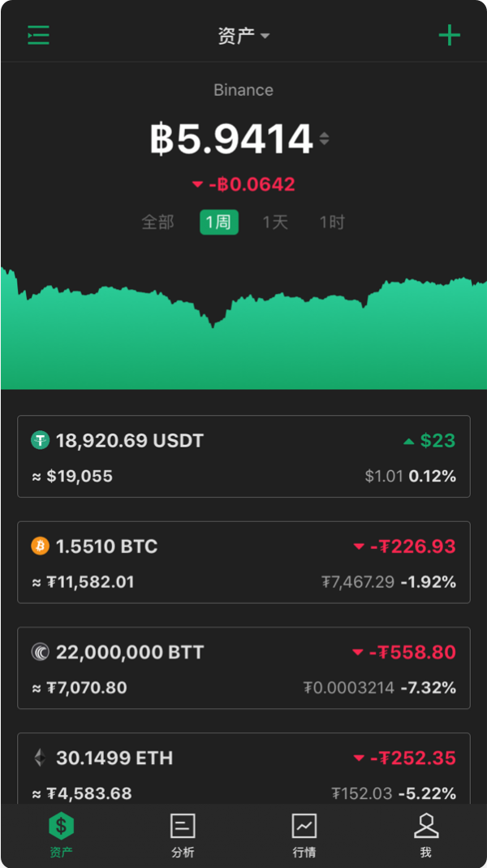Image resolution: width=487 pixels, height=868 pixels.
Task: Tap the green plus add icon
Action: (450, 36)
